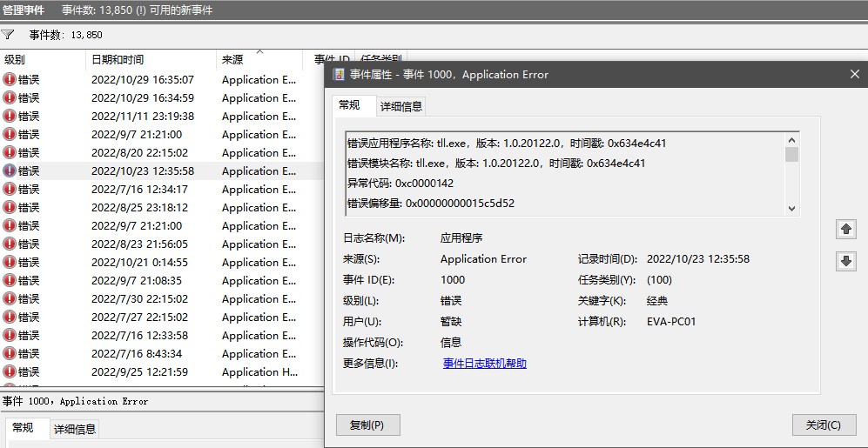Viewport: 868px width, 448px height.
Task: Click the filter funnel icon
Action: (x=8, y=35)
